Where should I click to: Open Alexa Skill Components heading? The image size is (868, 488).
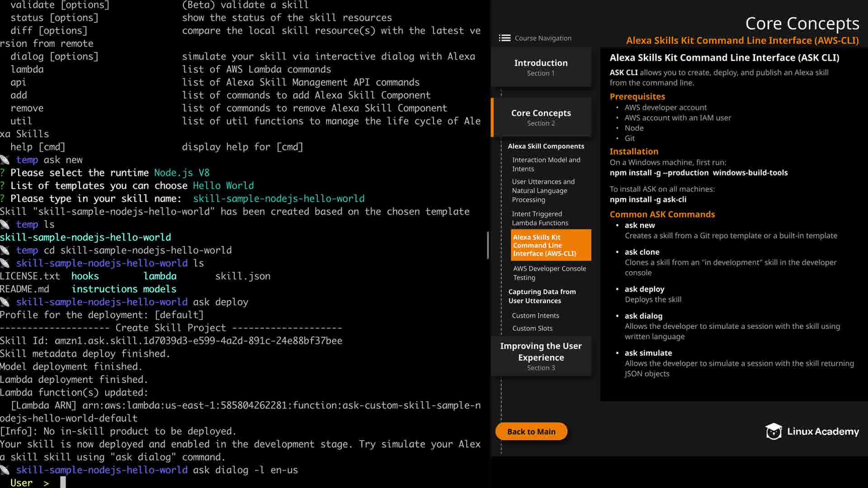point(546,146)
